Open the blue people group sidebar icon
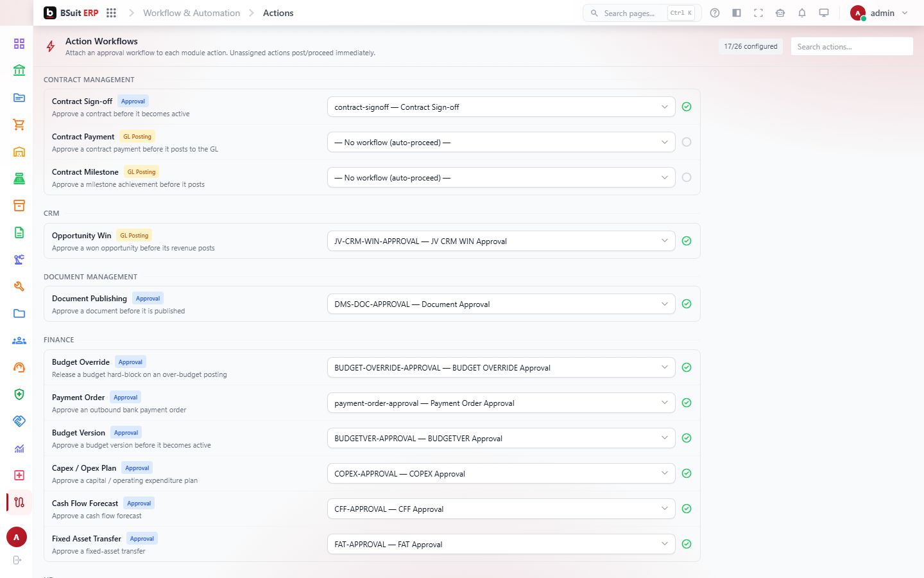This screenshot has width=924, height=578. 19,340
